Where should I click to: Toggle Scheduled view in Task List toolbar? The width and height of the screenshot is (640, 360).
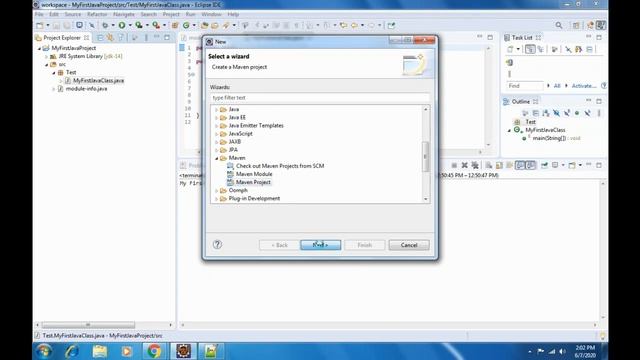click(x=541, y=49)
